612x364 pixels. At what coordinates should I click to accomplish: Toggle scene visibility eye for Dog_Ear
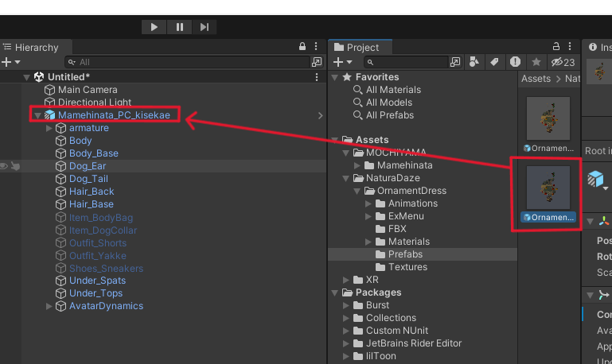pyautogui.click(x=4, y=166)
